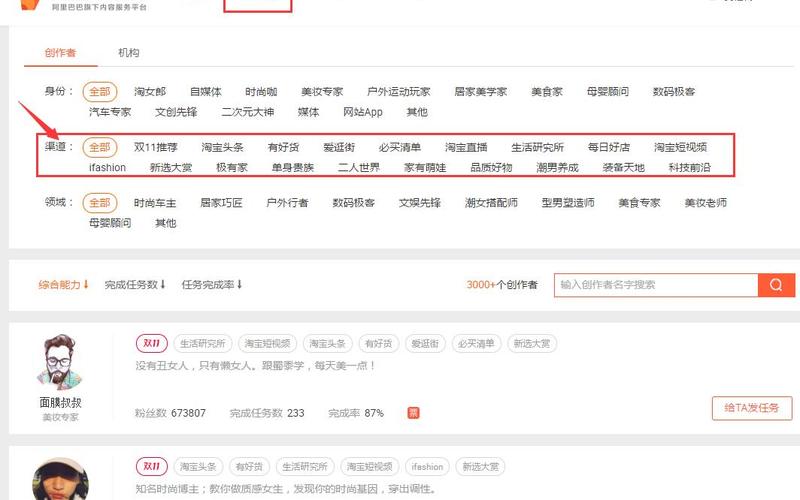Open the 面膜叔叔 avatar image
This screenshot has width=800, height=500.
[x=60, y=362]
